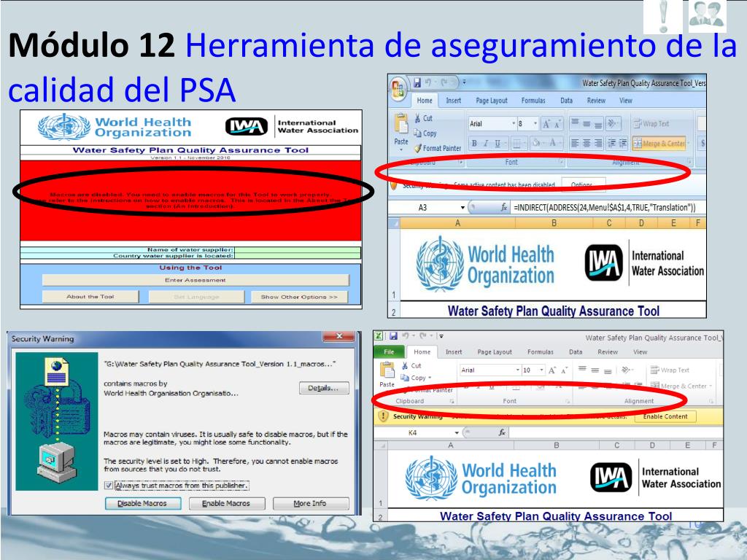Screen dimensions: 747x560
Task: Open Merge & Center dropdown in Excel 2010
Action: 711,386
